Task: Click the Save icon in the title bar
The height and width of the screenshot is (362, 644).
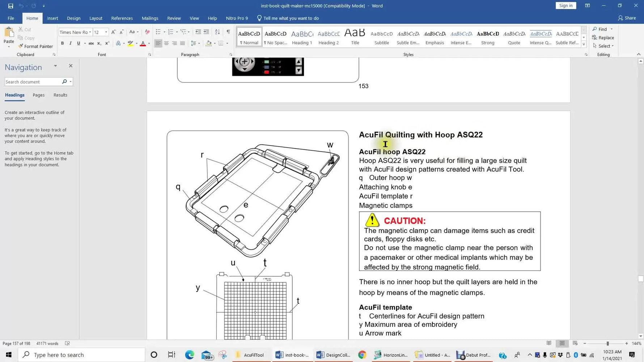Action: click(x=10, y=6)
